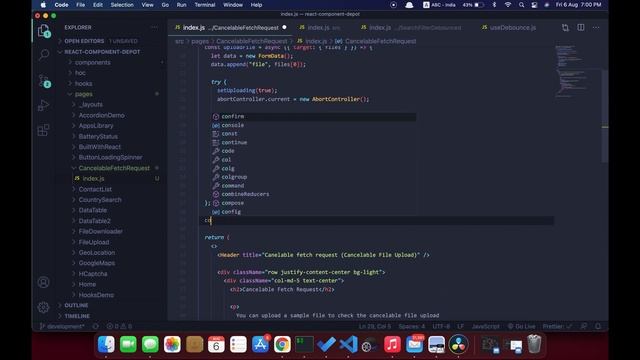Image resolution: width=640 pixels, height=360 pixels.
Task: Click the open changes icon in editor toolbar
Action: coord(565,28)
